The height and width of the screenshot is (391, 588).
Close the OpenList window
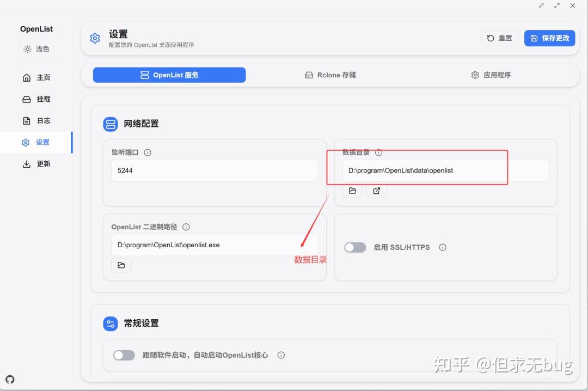[x=573, y=5]
